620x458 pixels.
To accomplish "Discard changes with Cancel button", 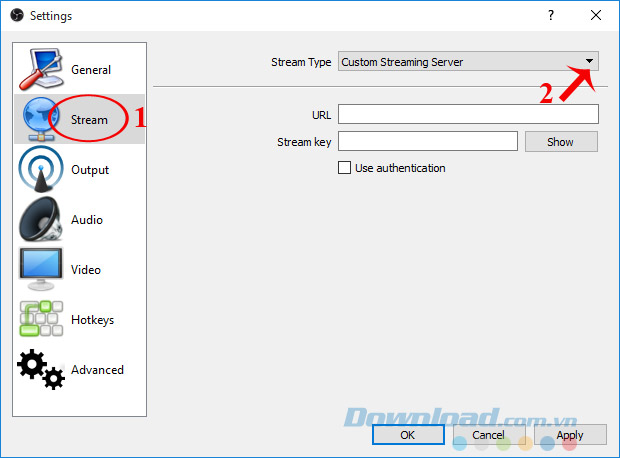I will tap(489, 435).
